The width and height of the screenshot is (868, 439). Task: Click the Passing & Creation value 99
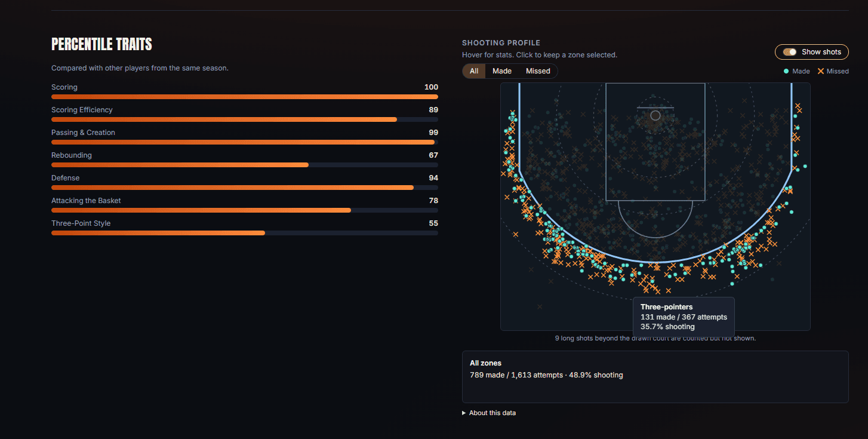point(433,133)
